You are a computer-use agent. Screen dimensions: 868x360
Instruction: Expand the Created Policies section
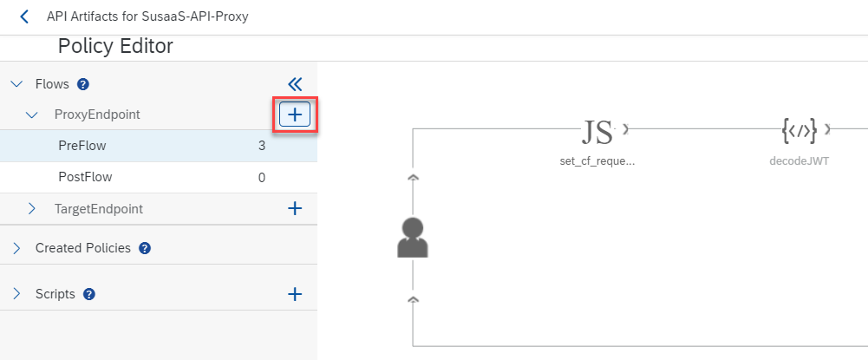[x=16, y=248]
